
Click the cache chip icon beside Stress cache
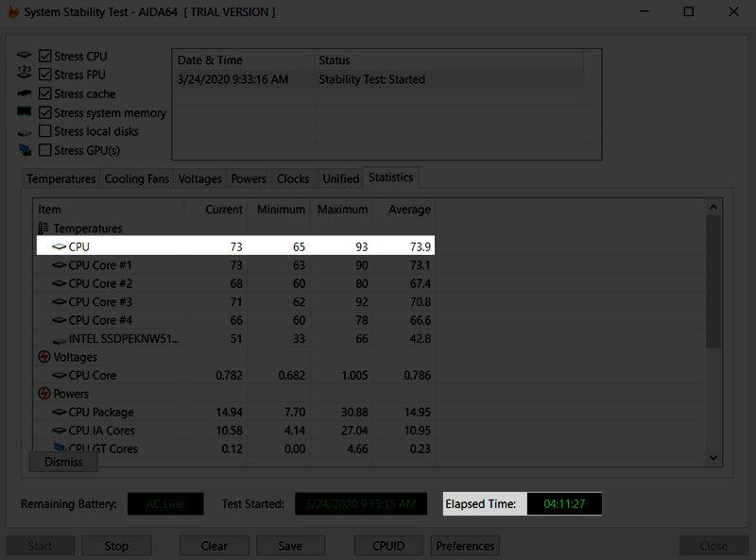click(25, 93)
